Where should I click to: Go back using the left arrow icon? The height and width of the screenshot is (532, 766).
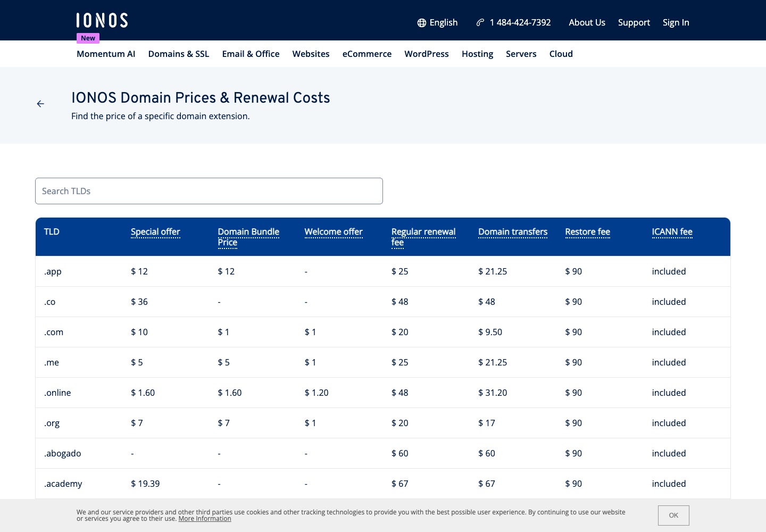pyautogui.click(x=40, y=104)
